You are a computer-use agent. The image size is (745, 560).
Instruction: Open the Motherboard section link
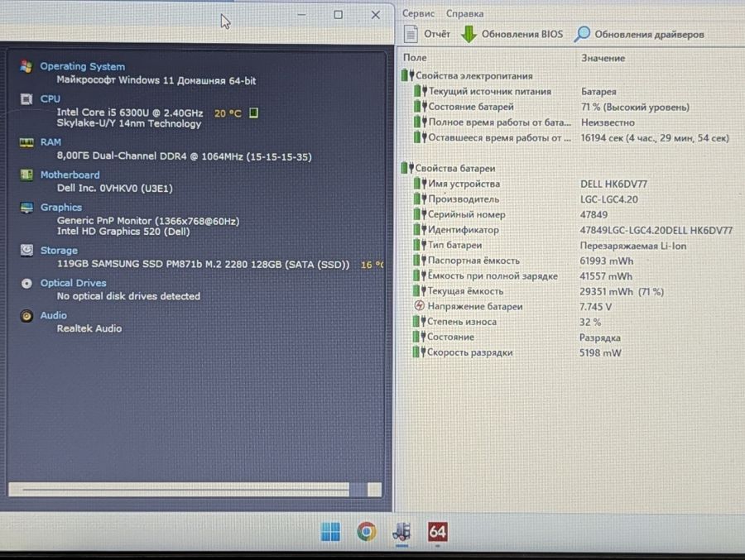pyautogui.click(x=70, y=175)
